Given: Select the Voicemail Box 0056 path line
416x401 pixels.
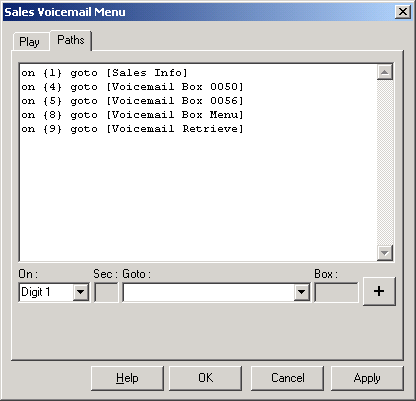Looking at the screenshot, I should pos(132,101).
